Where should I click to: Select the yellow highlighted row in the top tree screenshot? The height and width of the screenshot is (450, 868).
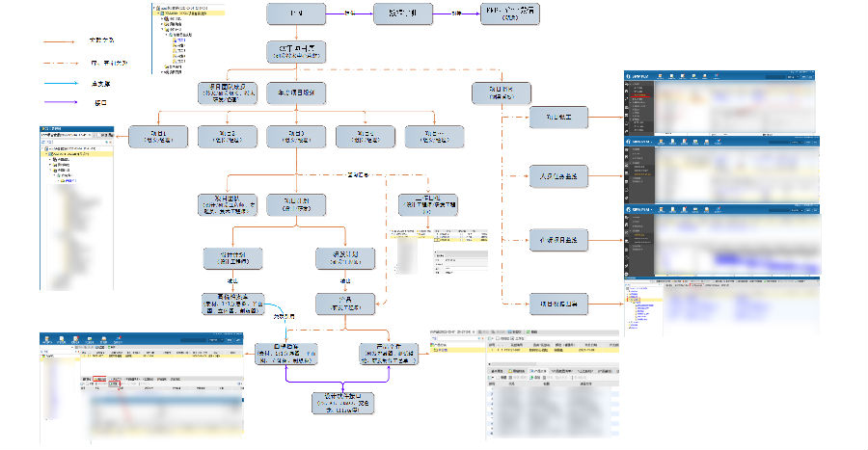click(190, 13)
